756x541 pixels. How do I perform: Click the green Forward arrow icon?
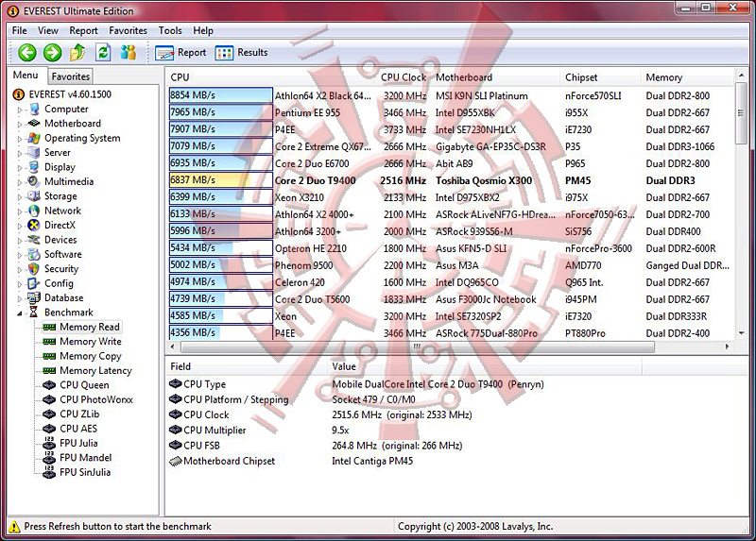53,53
